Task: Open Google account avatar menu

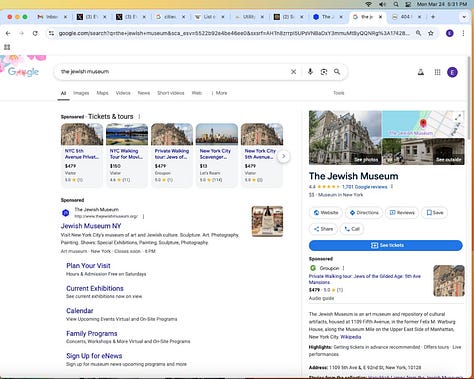Action: click(x=452, y=72)
